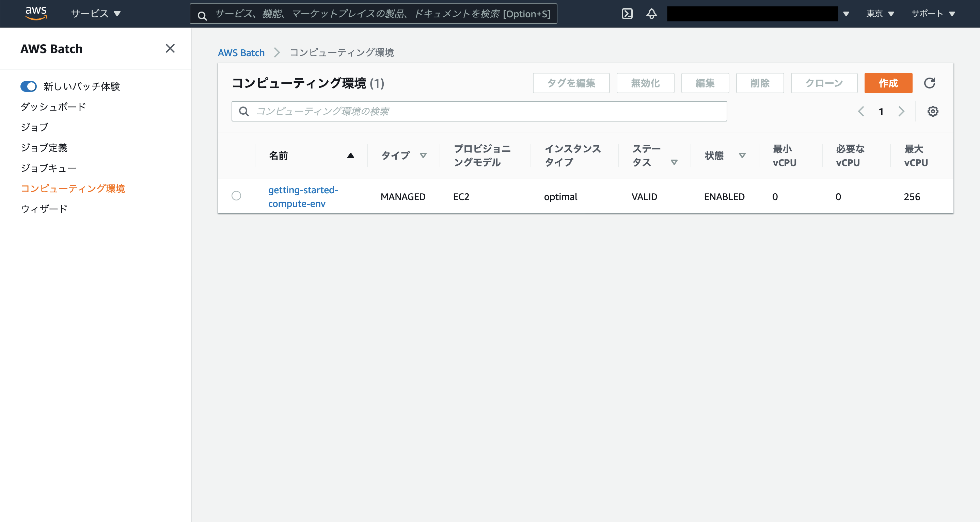This screenshot has width=980, height=522.
Task: Open getting-started-compute-env link
Action: pyautogui.click(x=303, y=197)
